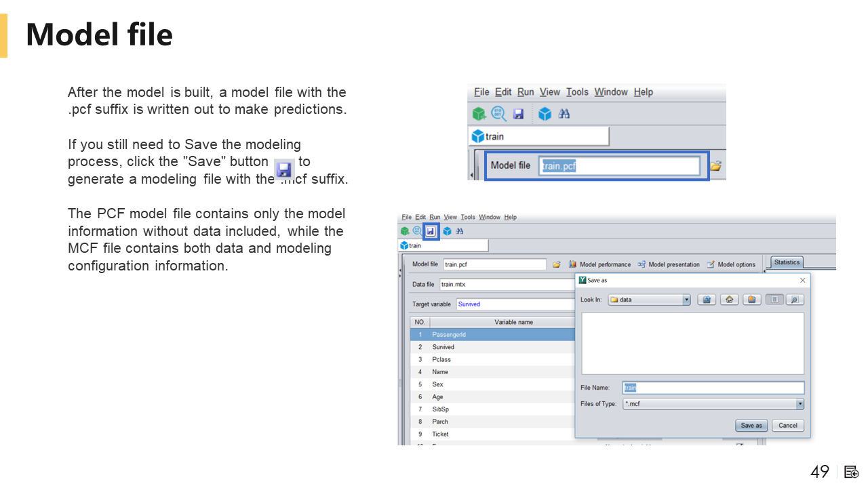Open the View menu in the enlarged upper window
Viewport: 868px width, 488px height.
[550, 92]
